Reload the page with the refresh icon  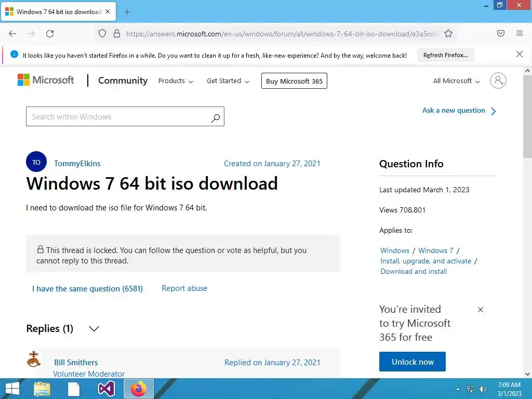click(50, 34)
